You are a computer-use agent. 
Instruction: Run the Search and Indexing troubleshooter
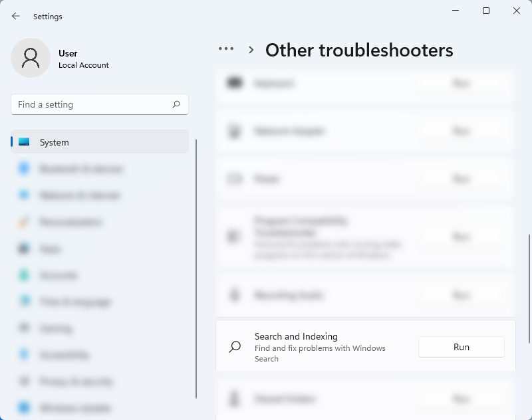click(461, 346)
